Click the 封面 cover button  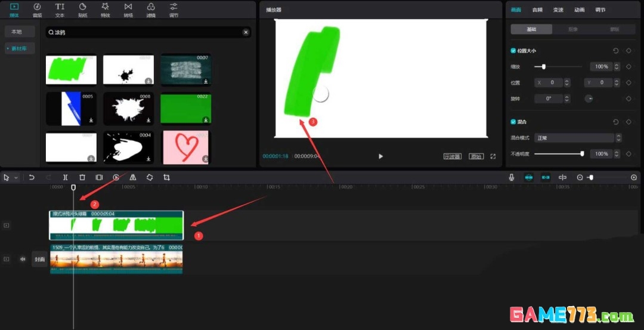pyautogui.click(x=39, y=259)
